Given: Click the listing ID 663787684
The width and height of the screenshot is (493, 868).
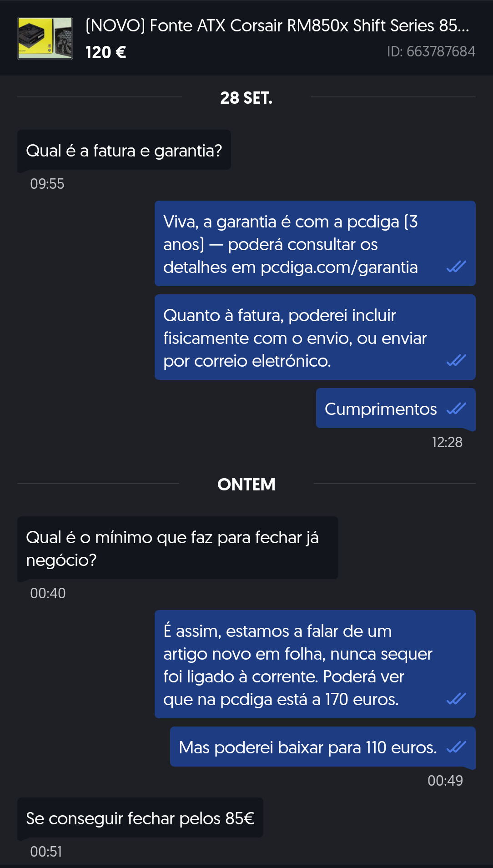Looking at the screenshot, I should point(431,51).
